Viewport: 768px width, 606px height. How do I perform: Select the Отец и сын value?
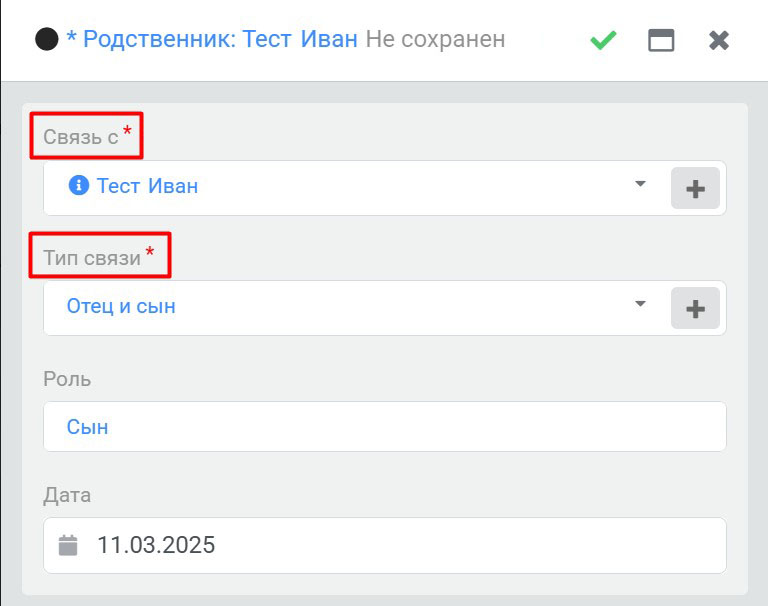click(x=121, y=306)
